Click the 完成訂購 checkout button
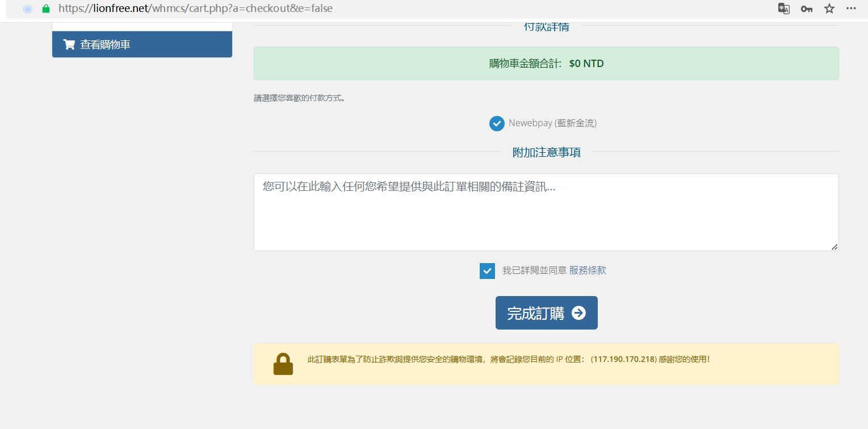 point(547,313)
